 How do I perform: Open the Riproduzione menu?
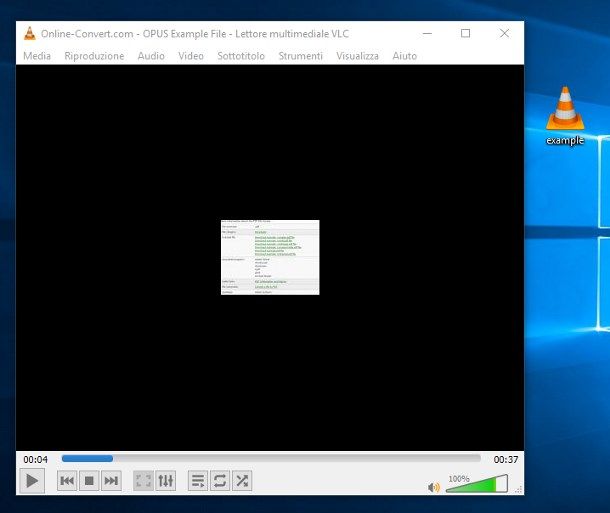94,56
